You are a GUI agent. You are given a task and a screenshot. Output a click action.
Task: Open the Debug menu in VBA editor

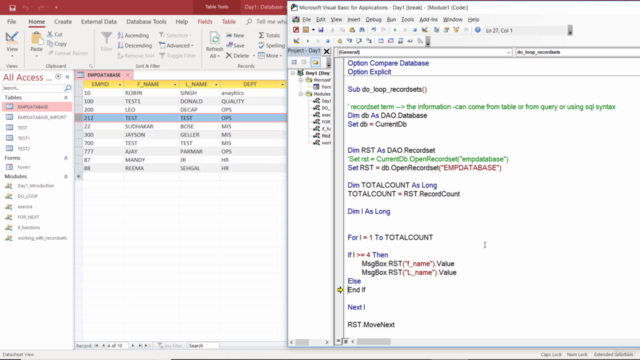click(x=373, y=20)
